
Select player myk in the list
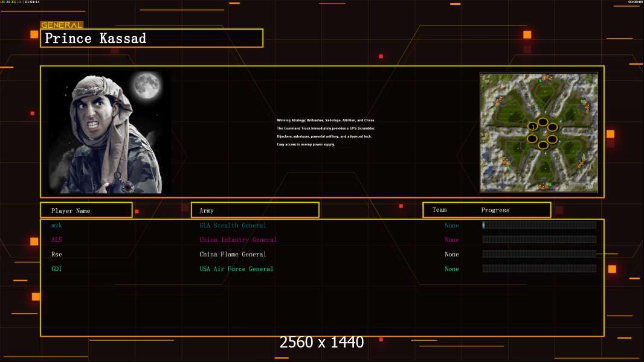[57, 225]
